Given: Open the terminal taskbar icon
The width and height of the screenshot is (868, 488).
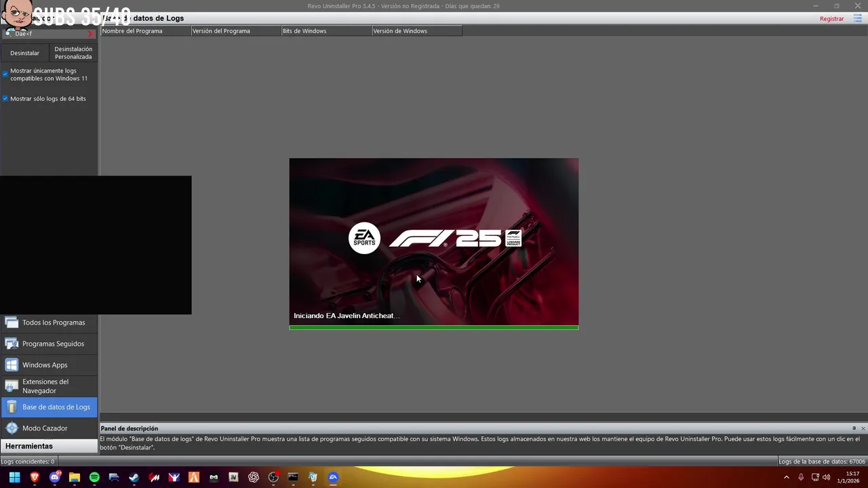Looking at the screenshot, I should (x=293, y=477).
